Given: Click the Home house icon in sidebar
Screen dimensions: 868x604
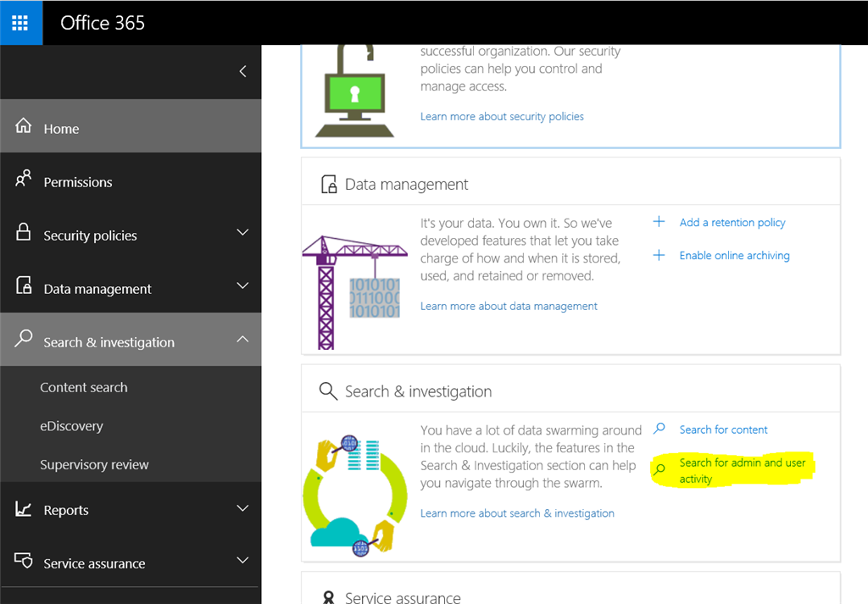Looking at the screenshot, I should 23,126.
